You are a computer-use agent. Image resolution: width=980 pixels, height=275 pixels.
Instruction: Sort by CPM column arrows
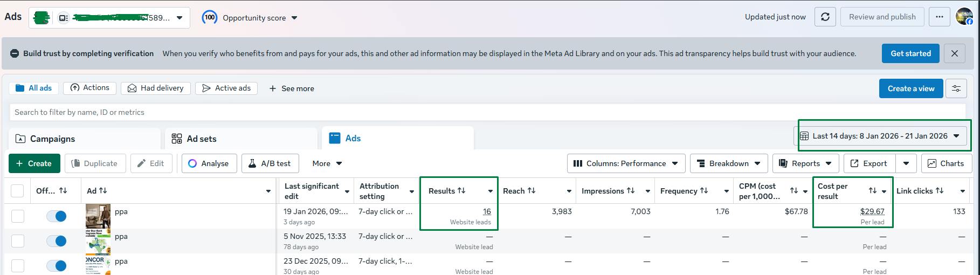(794, 190)
